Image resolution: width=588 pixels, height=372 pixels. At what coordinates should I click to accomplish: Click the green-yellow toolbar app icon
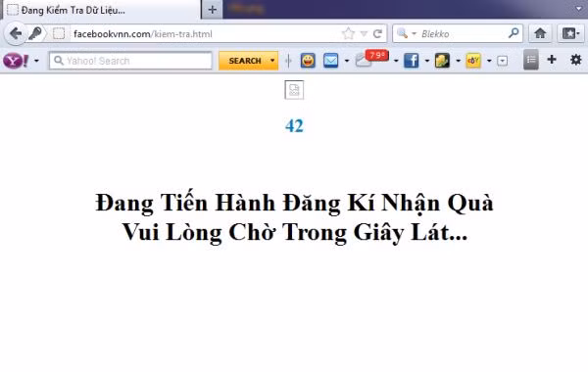coord(442,61)
